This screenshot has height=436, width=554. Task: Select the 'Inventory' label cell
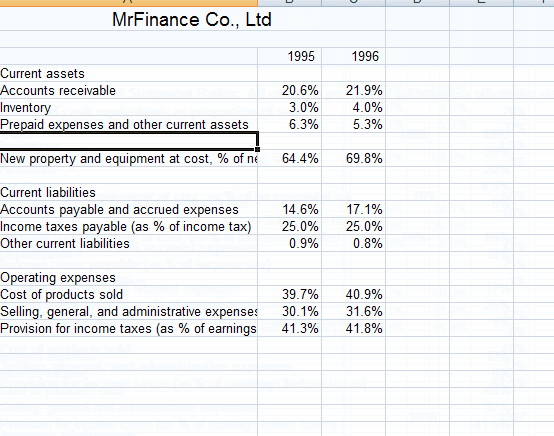pos(129,107)
